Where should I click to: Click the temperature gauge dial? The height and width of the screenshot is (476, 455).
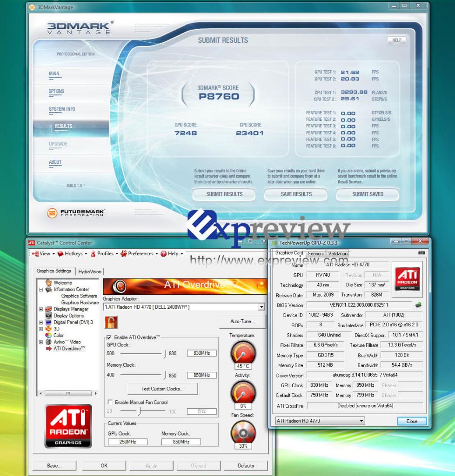coord(243,352)
